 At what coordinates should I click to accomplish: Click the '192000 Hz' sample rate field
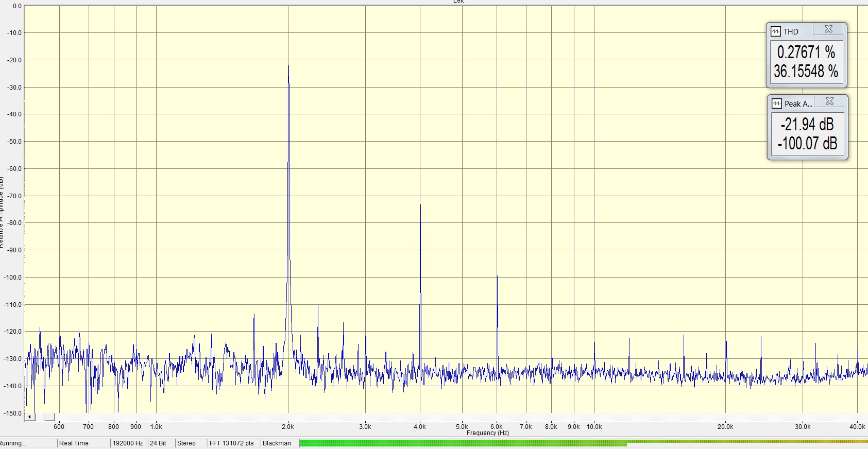click(x=128, y=443)
